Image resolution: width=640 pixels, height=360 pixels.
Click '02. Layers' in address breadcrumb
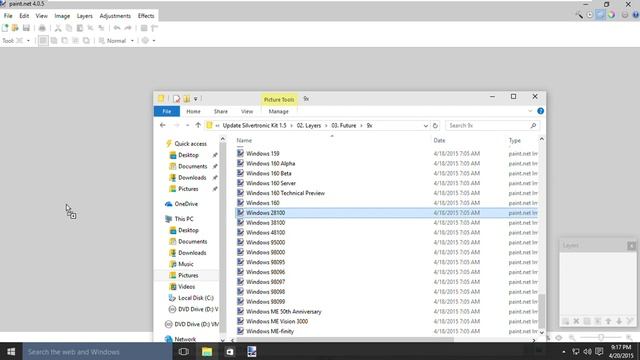tap(309, 125)
